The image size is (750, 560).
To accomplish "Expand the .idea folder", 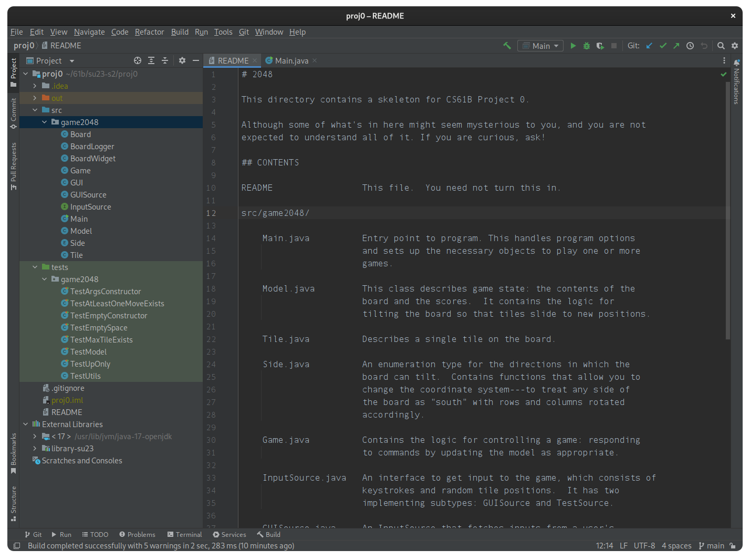I will [35, 86].
